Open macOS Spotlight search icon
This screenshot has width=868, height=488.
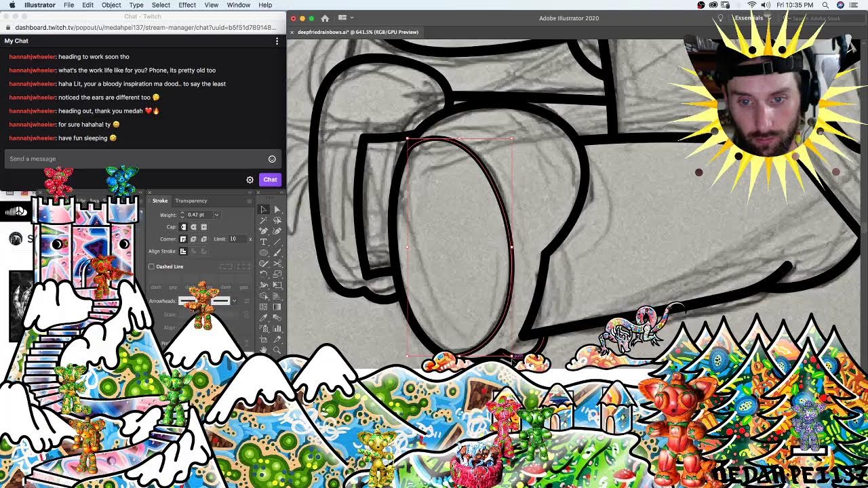825,5
